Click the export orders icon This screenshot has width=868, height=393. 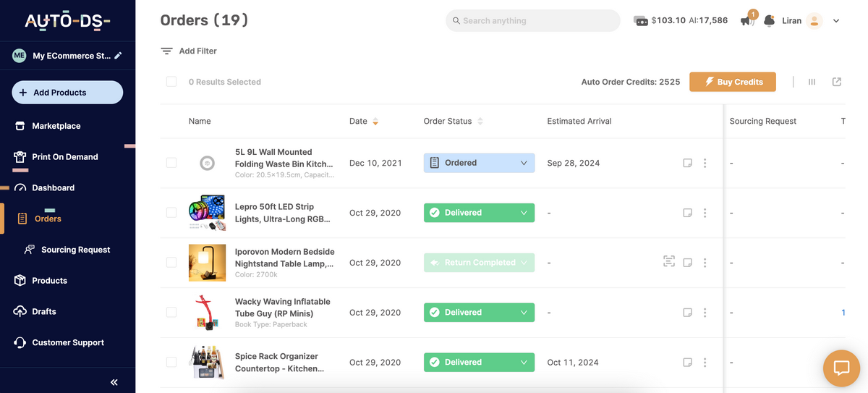837,83
